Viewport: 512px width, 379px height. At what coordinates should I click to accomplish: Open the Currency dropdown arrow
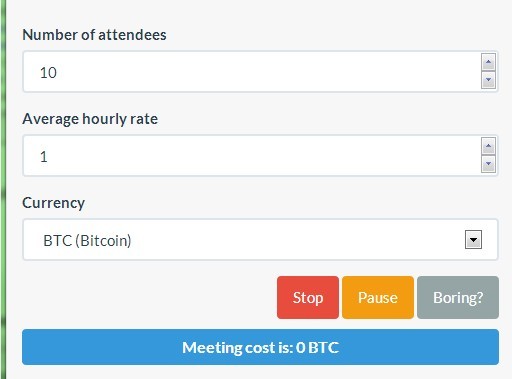pyautogui.click(x=473, y=240)
